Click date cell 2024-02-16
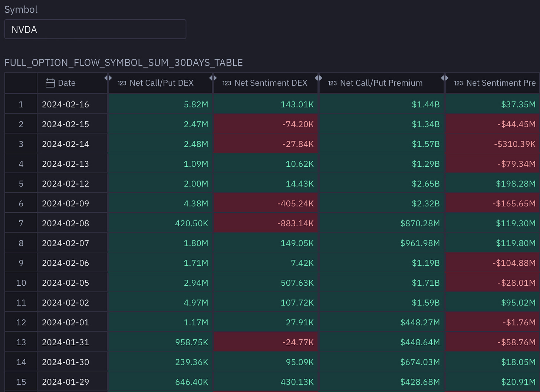 point(72,104)
